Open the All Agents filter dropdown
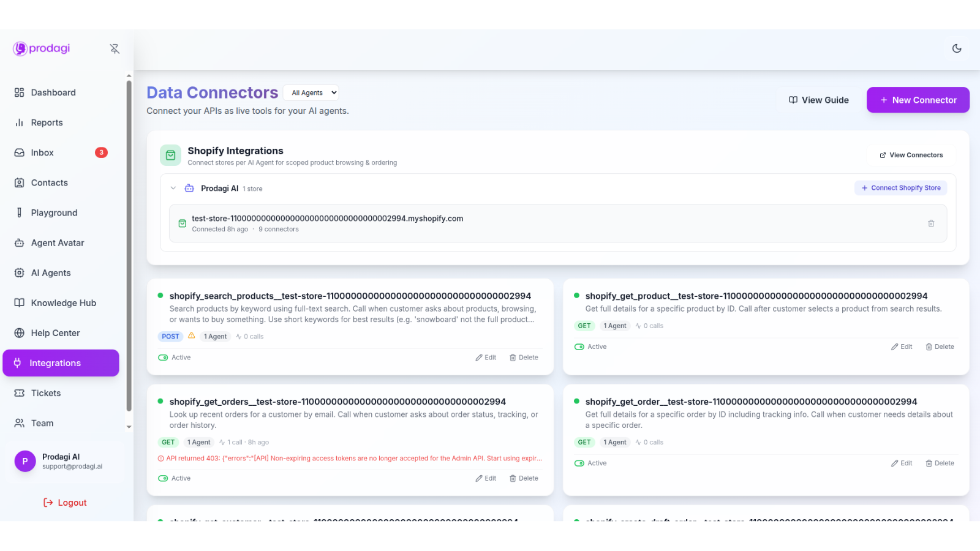The image size is (980, 551). (x=311, y=92)
